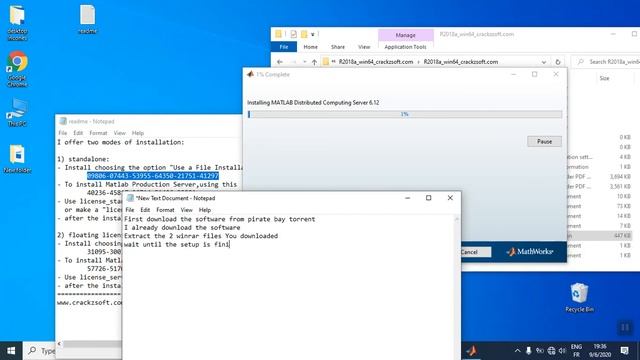
Task: Open File menu in New Text Document Notepad
Action: pyautogui.click(x=129, y=210)
